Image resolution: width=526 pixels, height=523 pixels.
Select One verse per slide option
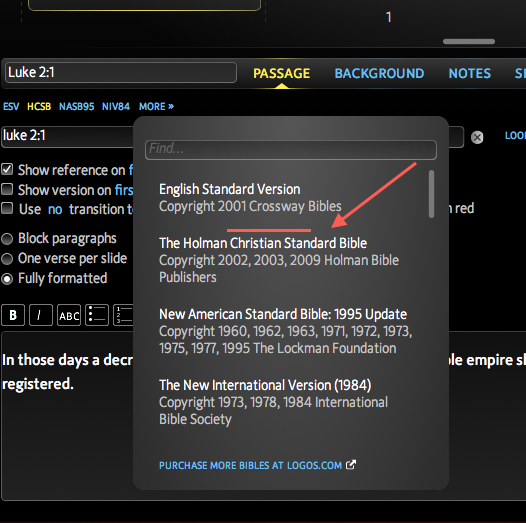pyautogui.click(x=7, y=259)
